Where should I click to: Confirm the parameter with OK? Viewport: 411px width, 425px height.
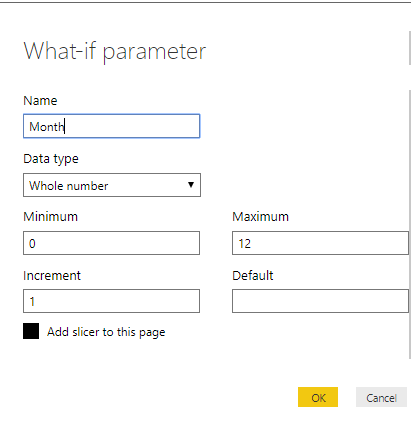pos(318,397)
